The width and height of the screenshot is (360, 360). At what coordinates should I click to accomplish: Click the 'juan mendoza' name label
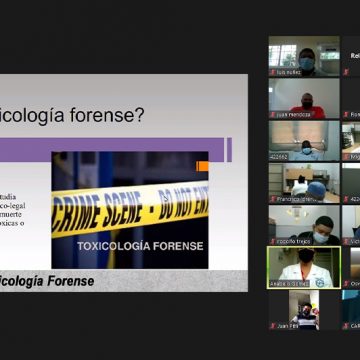coord(293,115)
